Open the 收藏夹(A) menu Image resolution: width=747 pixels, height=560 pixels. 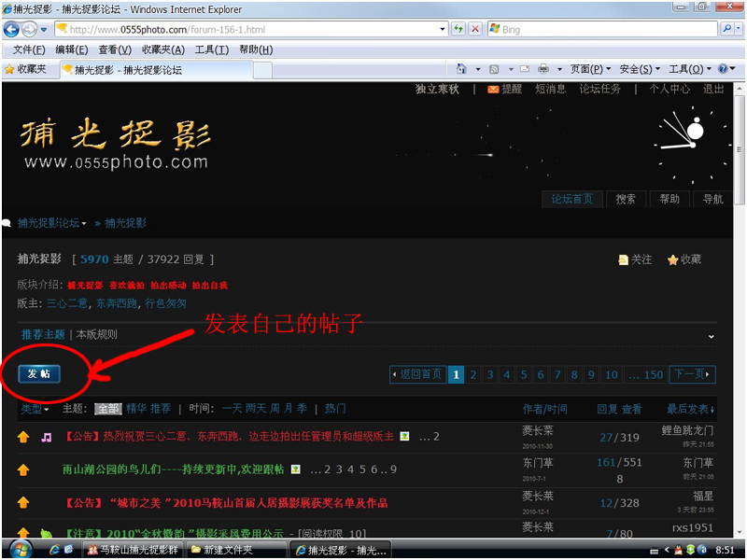click(x=162, y=50)
